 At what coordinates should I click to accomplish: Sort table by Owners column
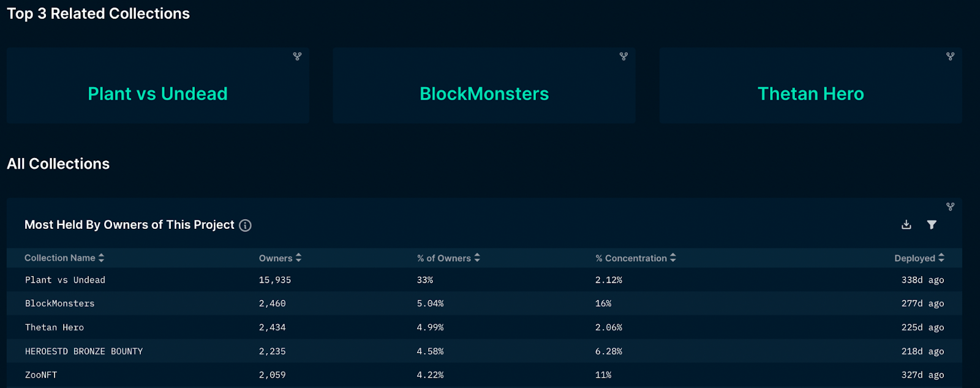tap(280, 258)
